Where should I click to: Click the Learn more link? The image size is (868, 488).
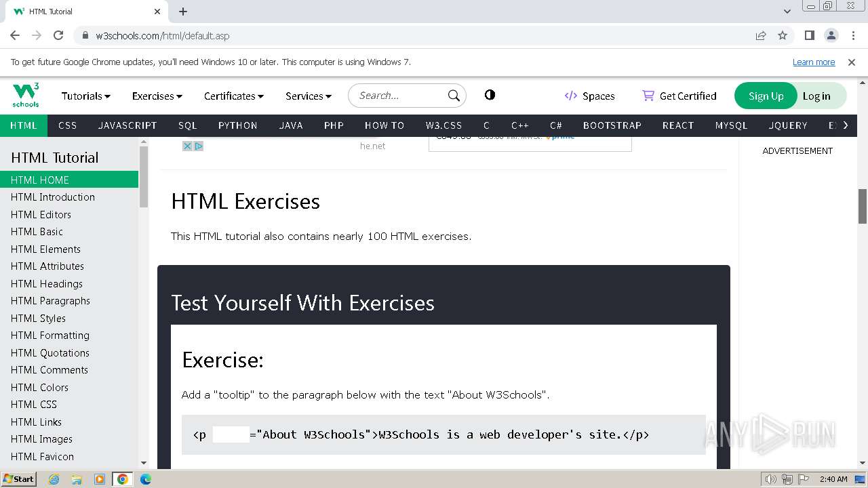click(x=814, y=62)
